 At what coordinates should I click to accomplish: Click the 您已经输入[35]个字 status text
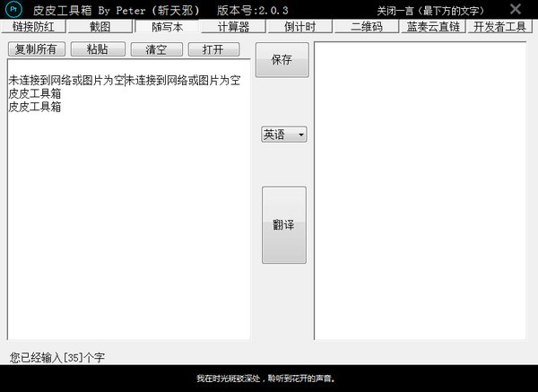(x=57, y=358)
